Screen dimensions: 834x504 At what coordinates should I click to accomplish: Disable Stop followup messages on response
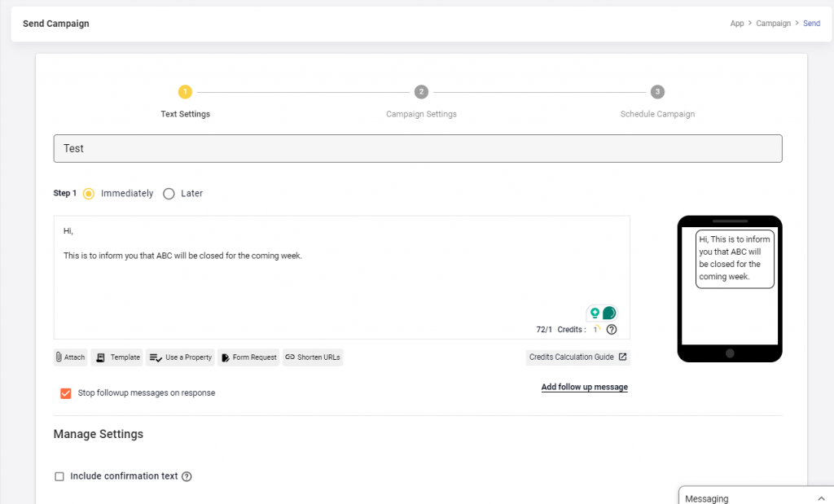pyautogui.click(x=65, y=393)
